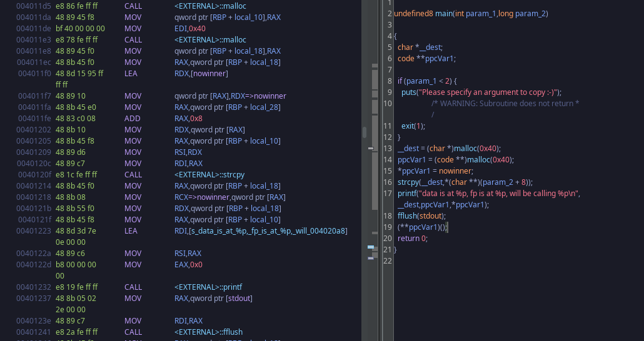Select address 0040121b in the listing
The image size is (644, 341).
point(34,209)
